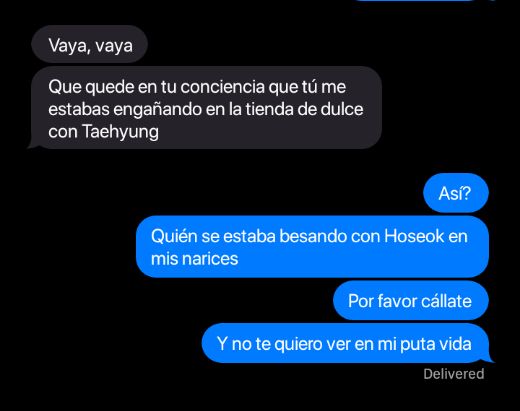
Task: Click the words "mis narices"
Action: point(195,258)
